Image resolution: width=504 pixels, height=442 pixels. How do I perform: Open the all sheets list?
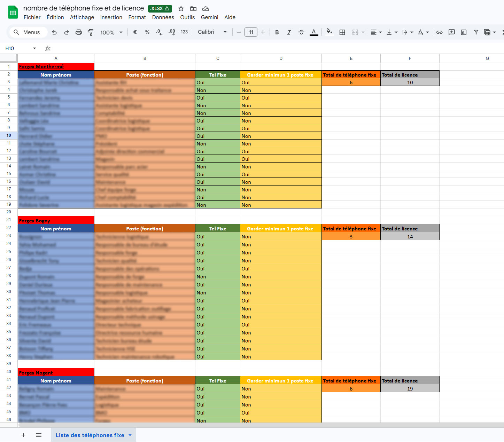(39, 435)
